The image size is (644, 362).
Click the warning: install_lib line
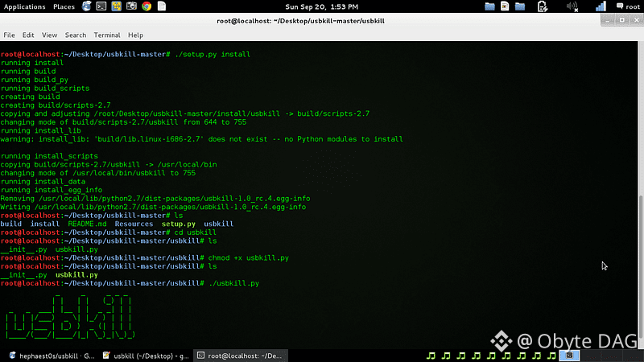point(201,139)
